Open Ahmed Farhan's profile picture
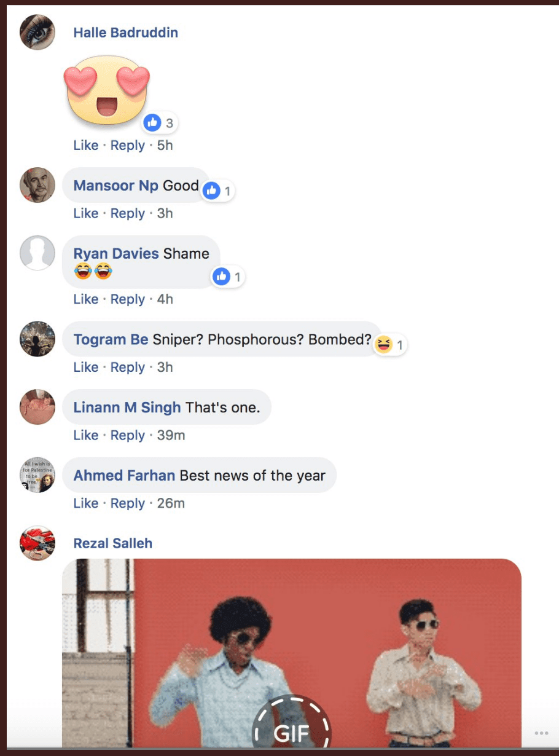The image size is (559, 756). coord(37,475)
